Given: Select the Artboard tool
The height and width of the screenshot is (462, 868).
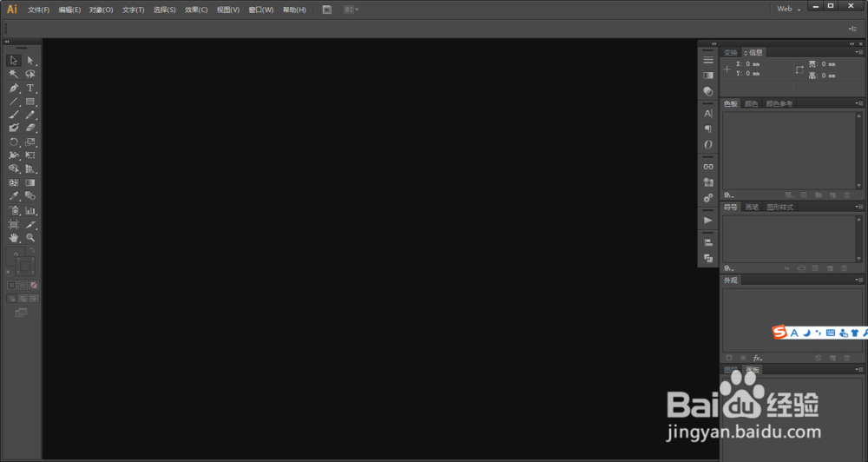Looking at the screenshot, I should pyautogui.click(x=14, y=224).
